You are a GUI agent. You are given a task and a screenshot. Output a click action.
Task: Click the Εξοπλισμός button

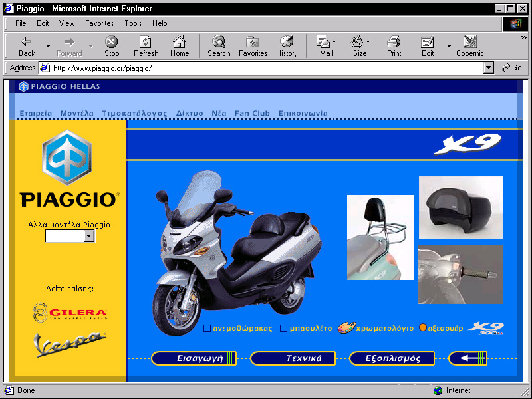[x=392, y=358]
